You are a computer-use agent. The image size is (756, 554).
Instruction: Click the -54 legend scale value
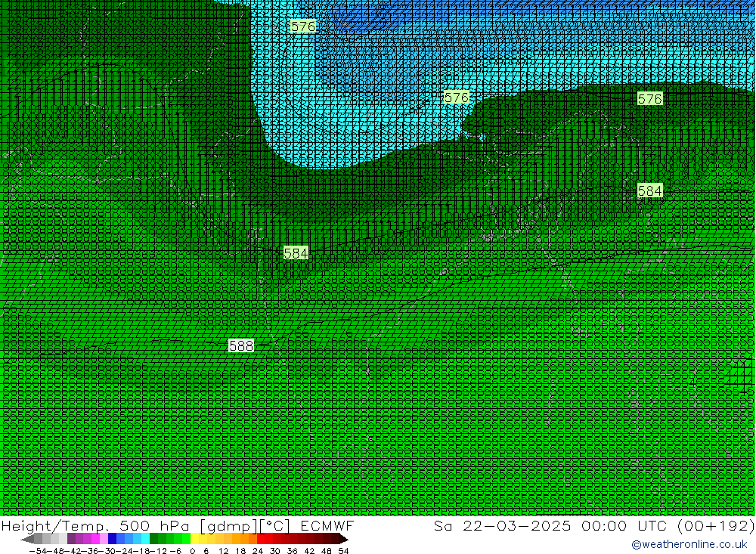(38, 551)
